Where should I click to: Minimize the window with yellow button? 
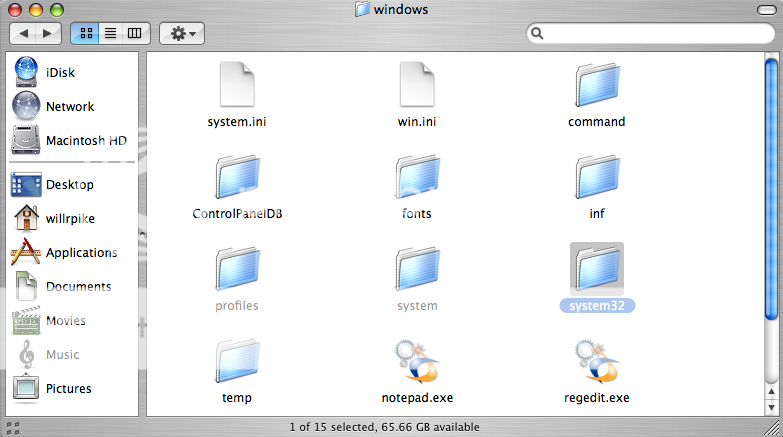[x=36, y=10]
